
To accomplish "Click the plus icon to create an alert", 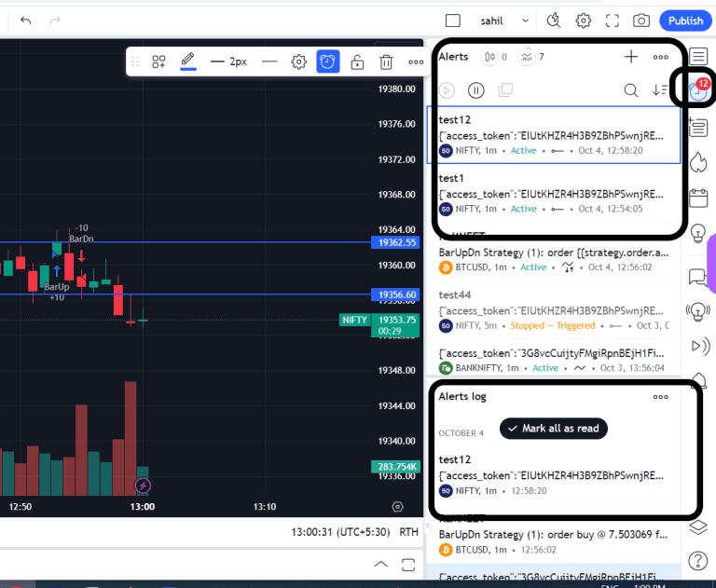I will pyautogui.click(x=631, y=57).
